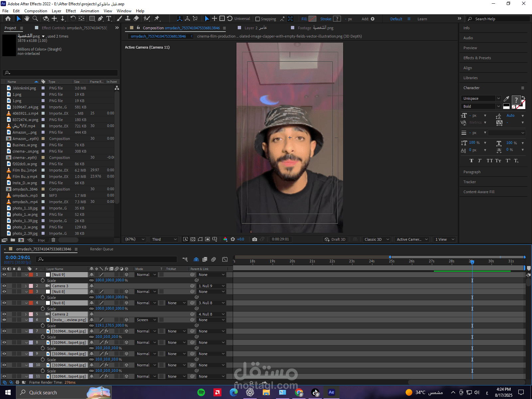Switch to the Default workspace

396,19
